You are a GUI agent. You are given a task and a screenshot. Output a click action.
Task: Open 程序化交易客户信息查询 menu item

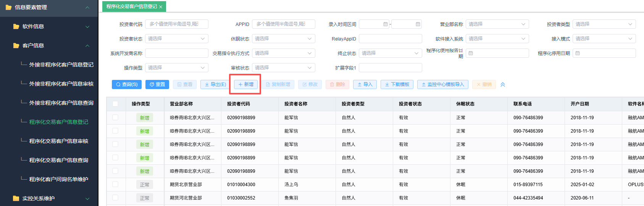pos(58,160)
